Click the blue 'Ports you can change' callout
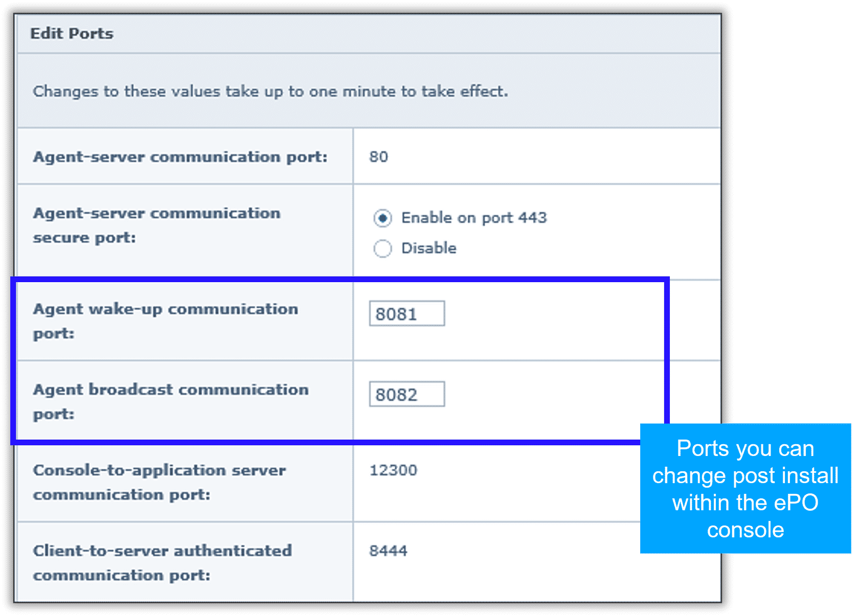Screen dimensions: 859x616 [x=745, y=488]
